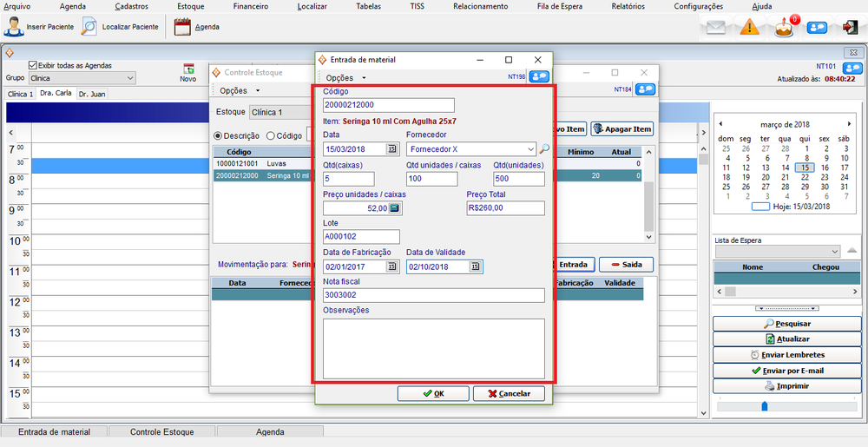Open the Grupo dropdown showing Clínica

pyautogui.click(x=130, y=78)
